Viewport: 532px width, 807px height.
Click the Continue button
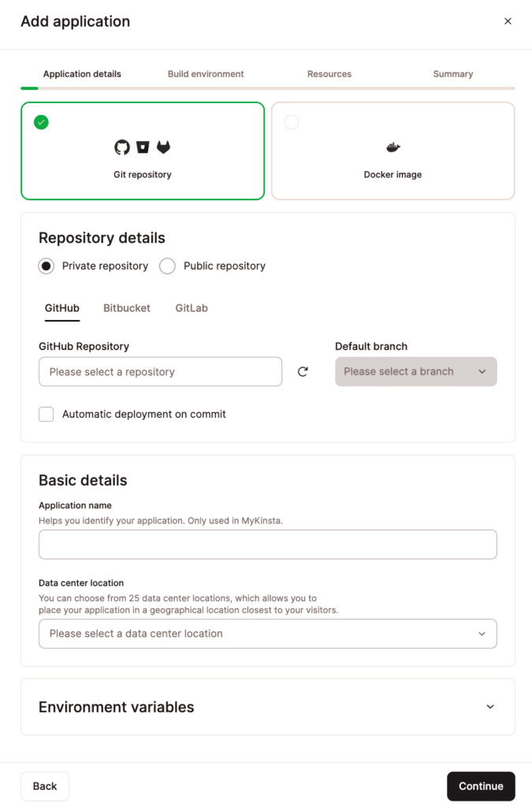481,786
